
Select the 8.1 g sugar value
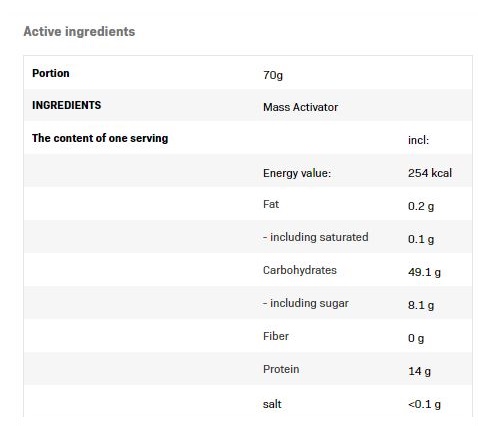421,305
